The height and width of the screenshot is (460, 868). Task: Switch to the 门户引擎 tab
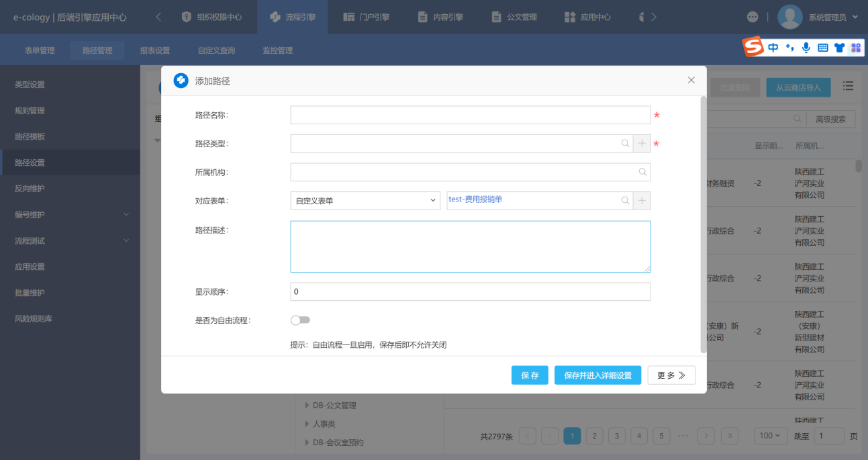[366, 17]
